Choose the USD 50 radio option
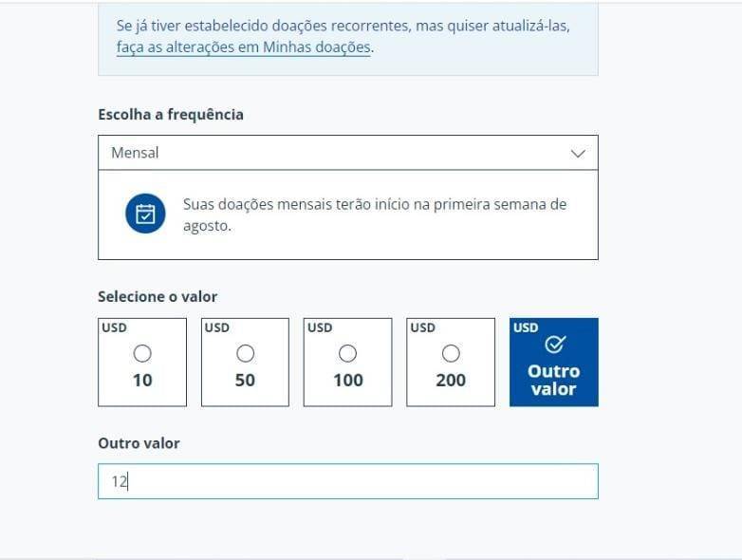742x560 pixels. coord(245,353)
